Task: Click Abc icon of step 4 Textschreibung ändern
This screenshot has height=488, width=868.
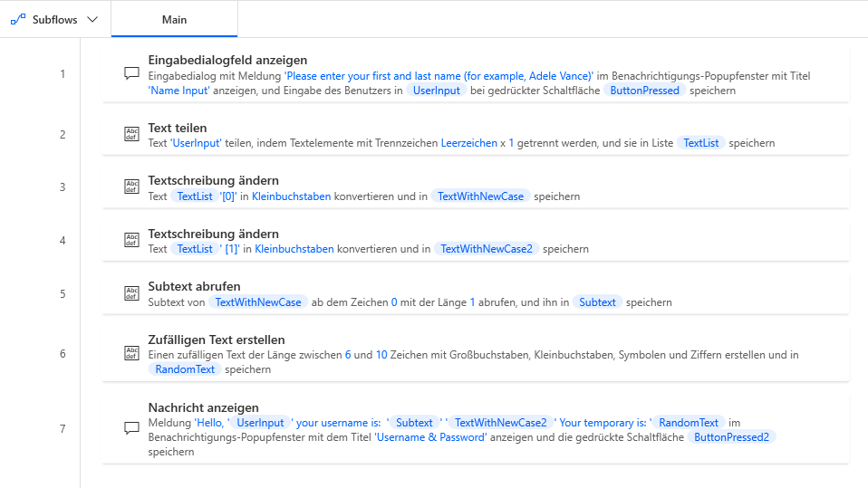Action: click(131, 240)
